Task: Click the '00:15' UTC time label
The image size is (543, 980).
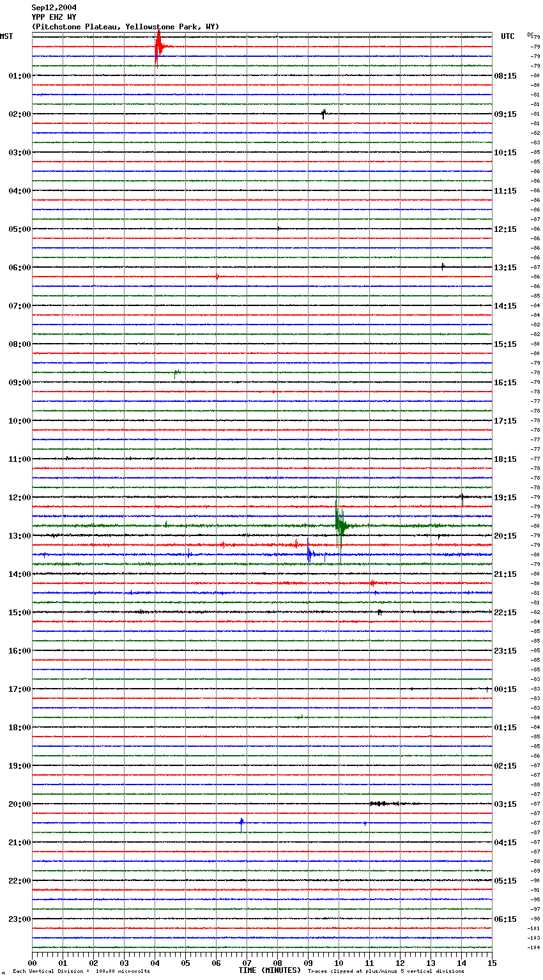Action: click(x=505, y=689)
